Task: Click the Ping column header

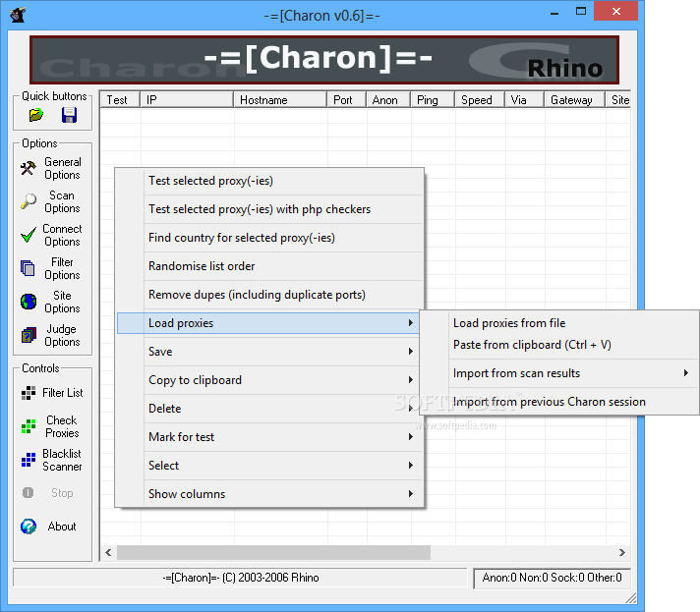Action: (433, 100)
